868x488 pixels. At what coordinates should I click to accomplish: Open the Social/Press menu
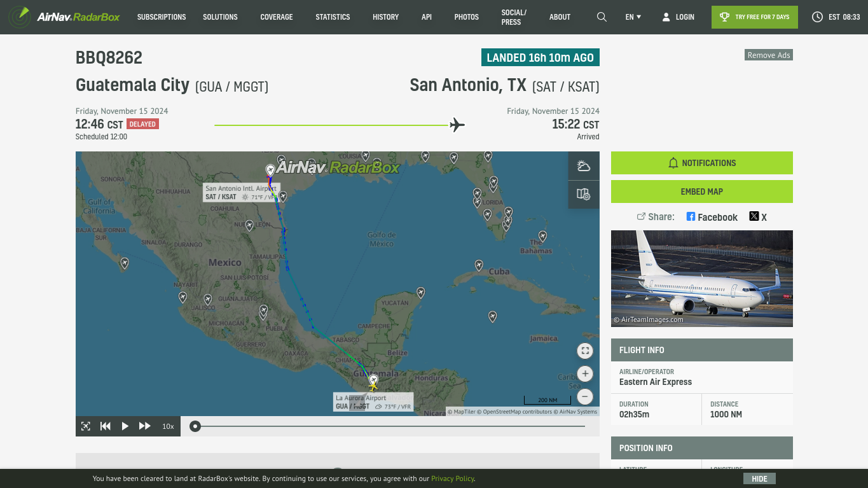click(x=514, y=17)
